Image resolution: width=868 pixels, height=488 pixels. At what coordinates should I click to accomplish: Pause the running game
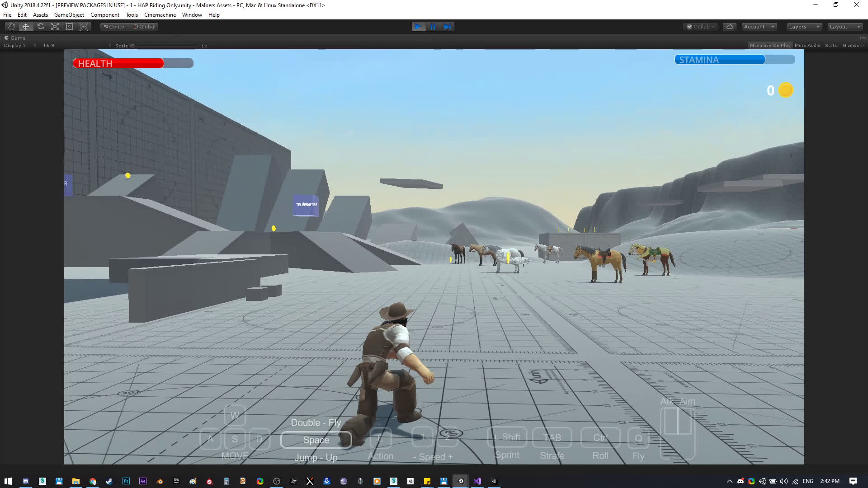tap(433, 27)
